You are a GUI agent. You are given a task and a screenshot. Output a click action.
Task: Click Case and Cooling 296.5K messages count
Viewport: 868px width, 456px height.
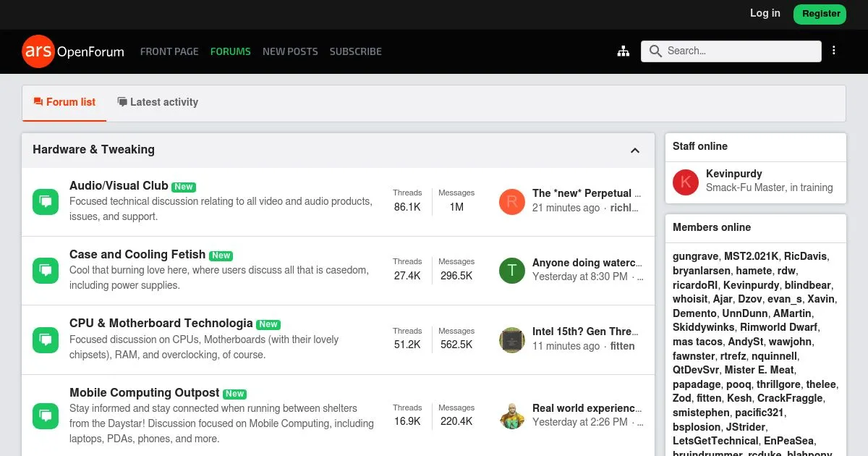(456, 276)
